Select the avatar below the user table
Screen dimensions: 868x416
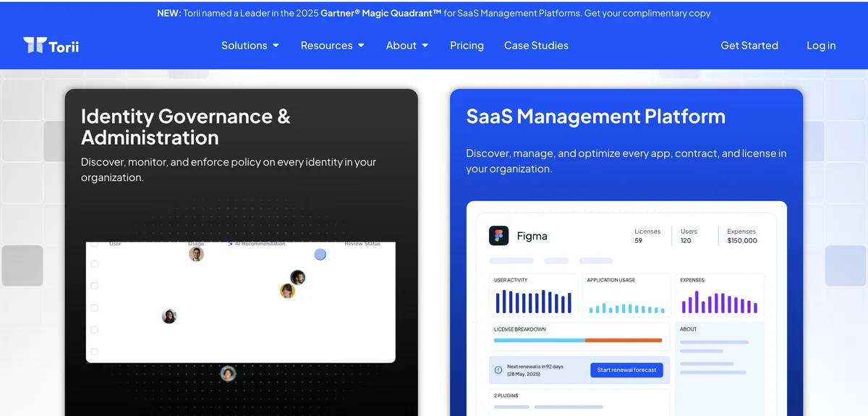228,373
